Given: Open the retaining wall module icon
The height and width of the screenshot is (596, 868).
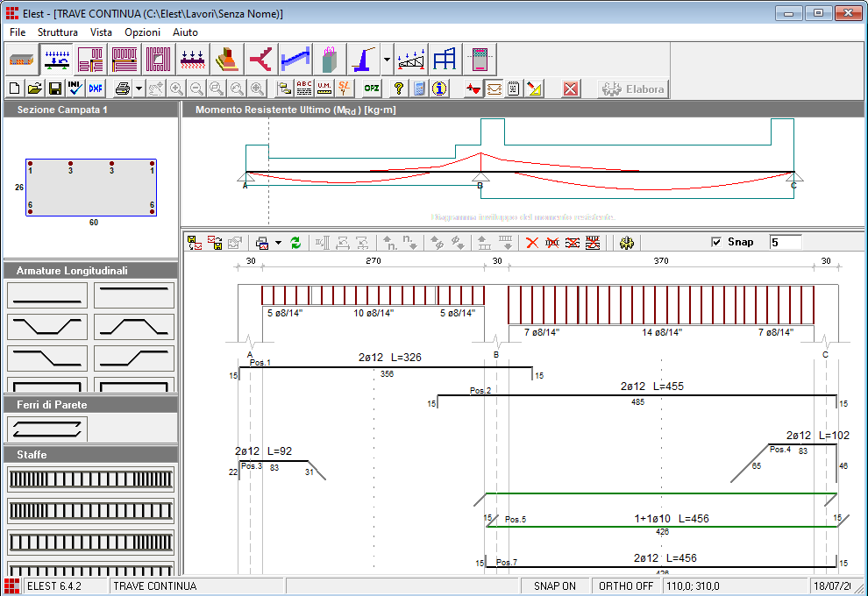Looking at the screenshot, I should click(364, 60).
